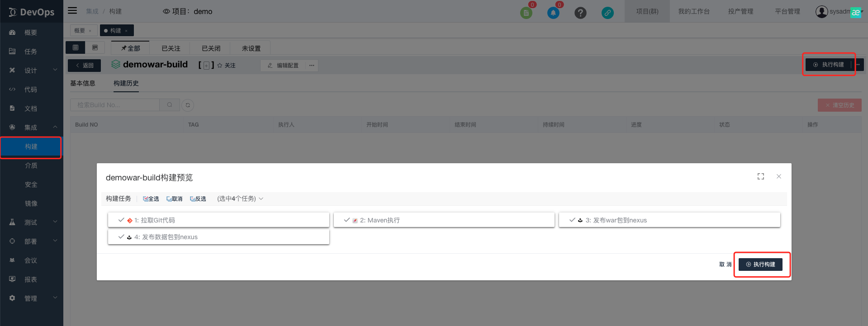Click the hamburger menu icon in header
The height and width of the screenshot is (326, 868).
[72, 11]
